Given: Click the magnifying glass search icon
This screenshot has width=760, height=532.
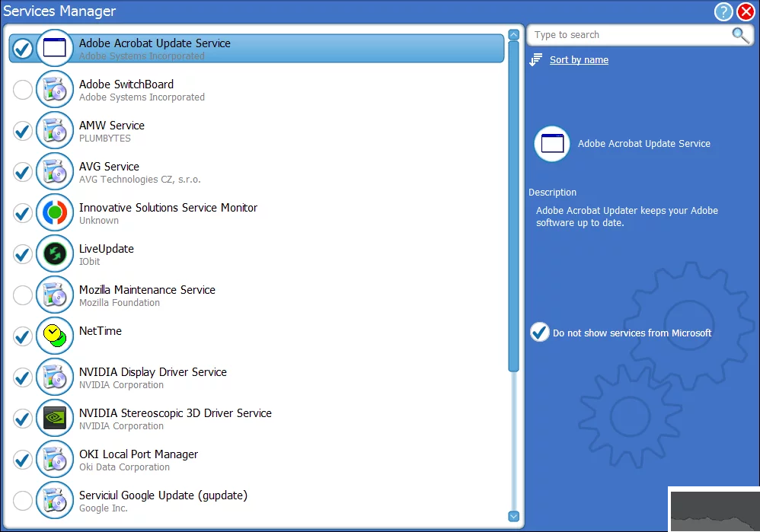Looking at the screenshot, I should coord(740,35).
